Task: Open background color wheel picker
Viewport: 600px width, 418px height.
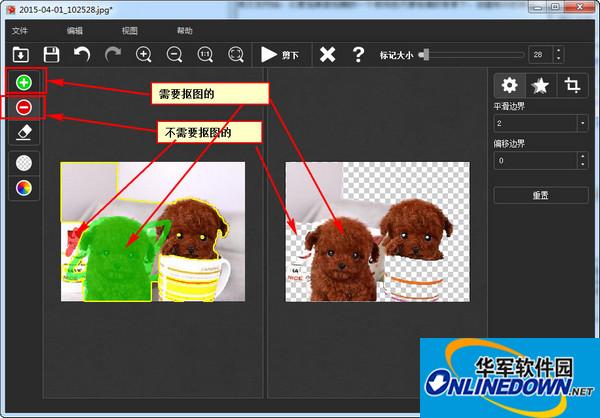Action: (24, 188)
